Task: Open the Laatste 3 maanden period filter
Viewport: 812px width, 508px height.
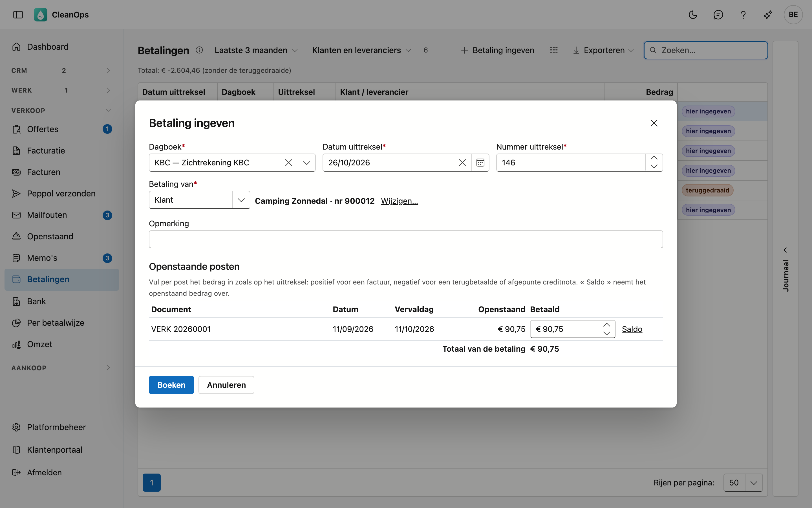Action: pos(256,50)
